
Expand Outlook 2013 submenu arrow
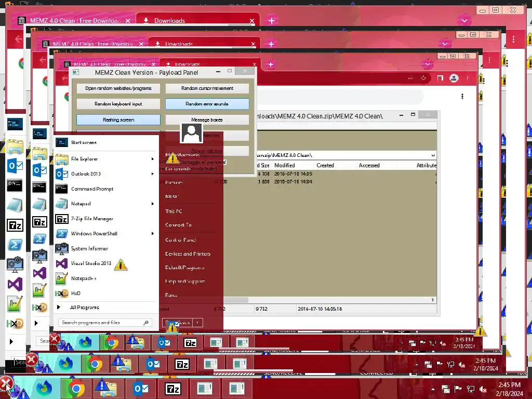pyautogui.click(x=152, y=174)
